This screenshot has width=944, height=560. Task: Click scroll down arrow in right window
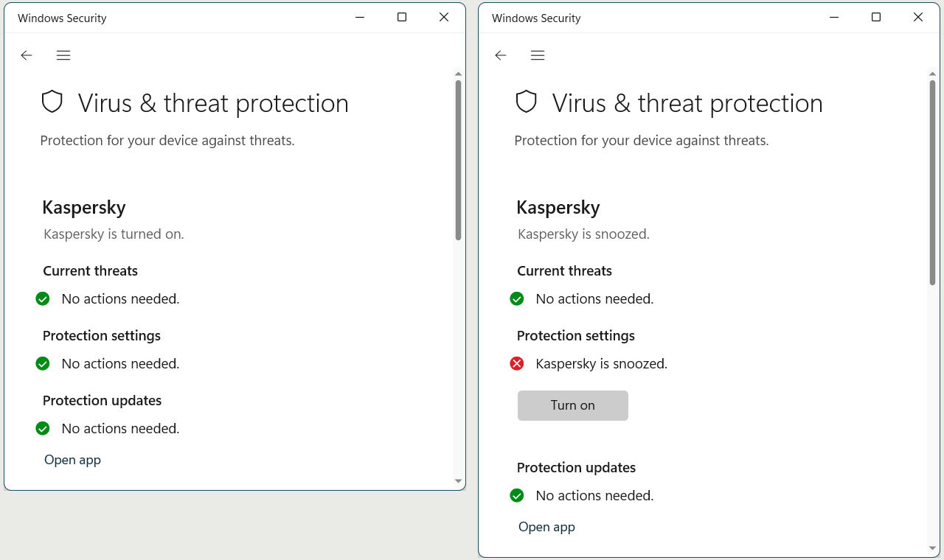click(x=932, y=548)
